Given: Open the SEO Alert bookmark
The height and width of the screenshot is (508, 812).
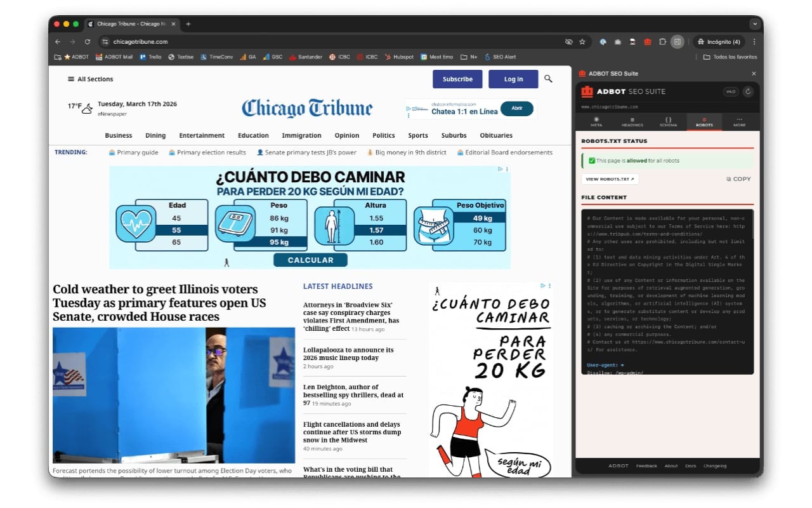Looking at the screenshot, I should [500, 57].
